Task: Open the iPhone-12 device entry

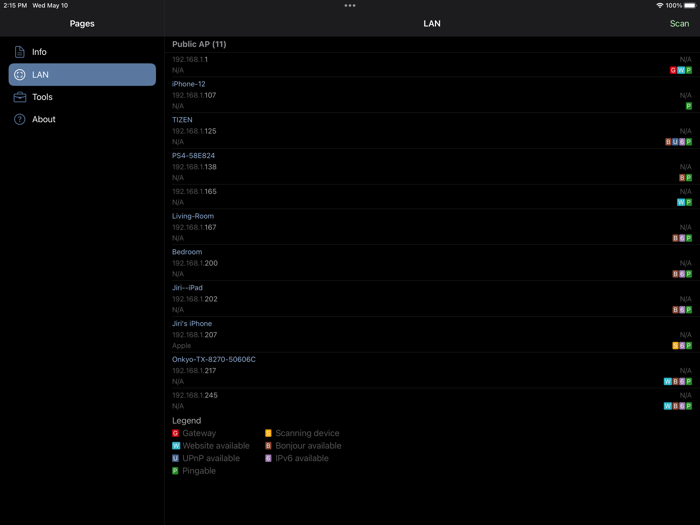Action: click(432, 95)
